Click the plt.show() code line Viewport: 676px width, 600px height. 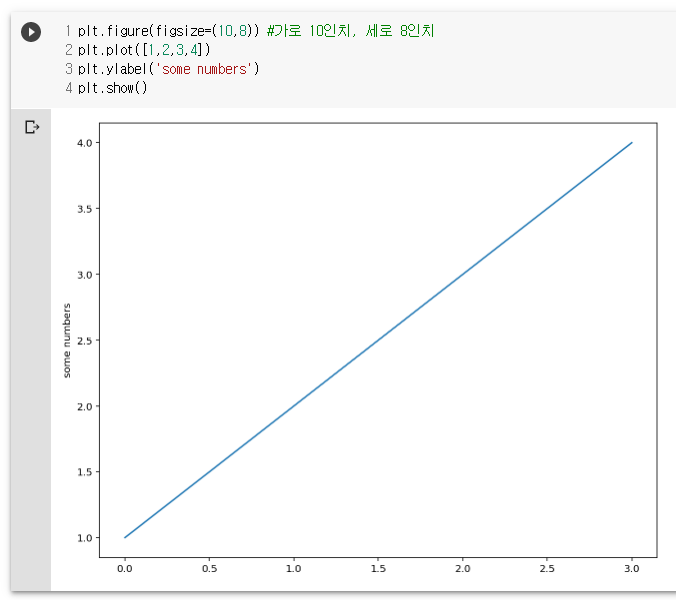pos(113,88)
